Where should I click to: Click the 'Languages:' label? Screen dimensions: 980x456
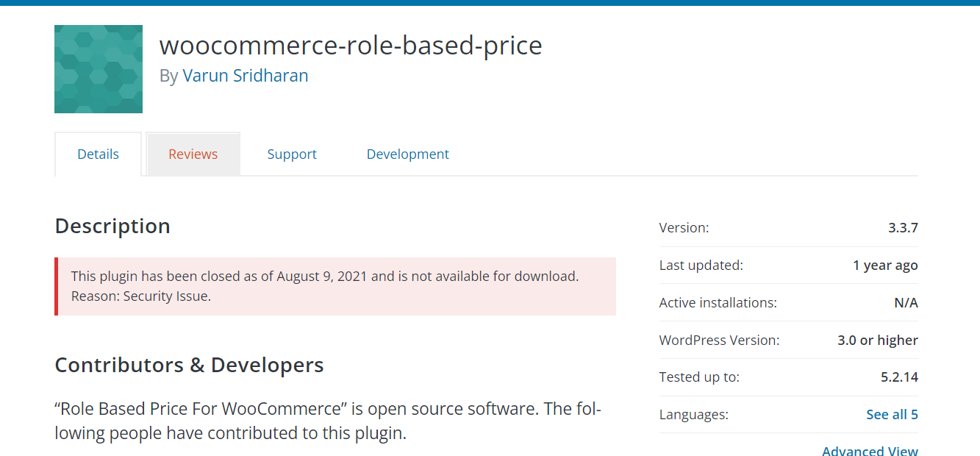(694, 415)
